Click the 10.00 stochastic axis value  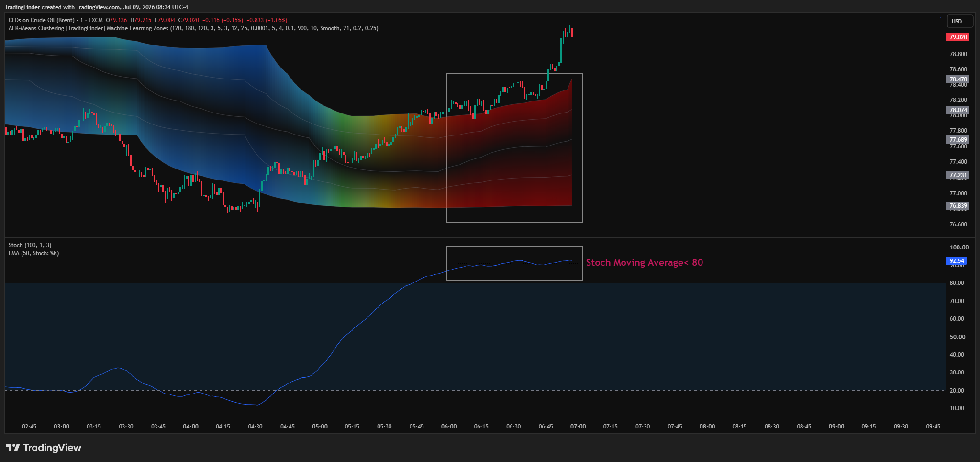[957, 408]
